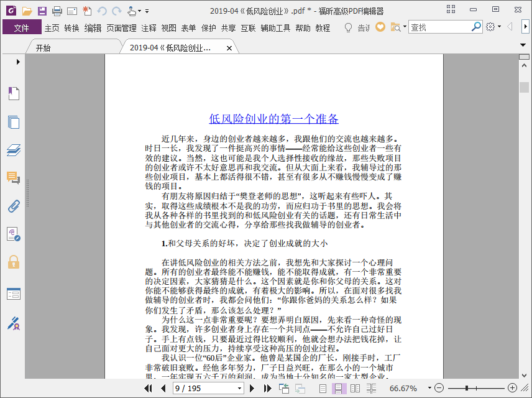
Task: Open the 页面管理 ribbon tab
Action: click(x=121, y=28)
